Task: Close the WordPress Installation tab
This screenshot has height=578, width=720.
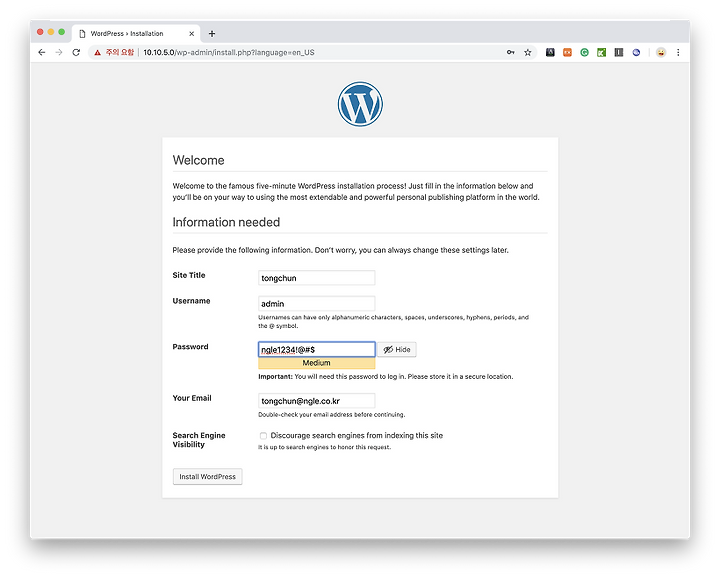Action: click(191, 34)
